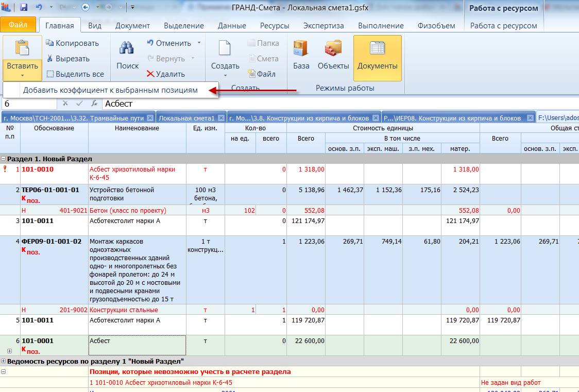Open the Отменить history dropdown arrow
This screenshot has width=579, height=392.
point(199,43)
